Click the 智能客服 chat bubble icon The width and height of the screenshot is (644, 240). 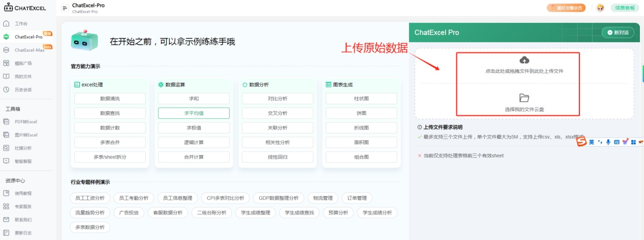6,161
